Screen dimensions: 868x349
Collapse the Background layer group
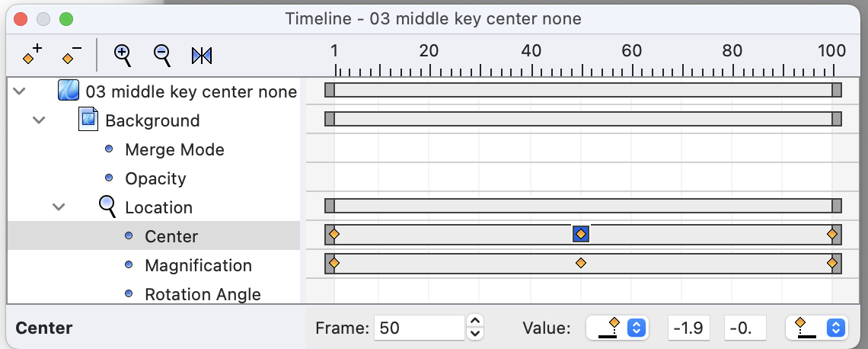(39, 120)
